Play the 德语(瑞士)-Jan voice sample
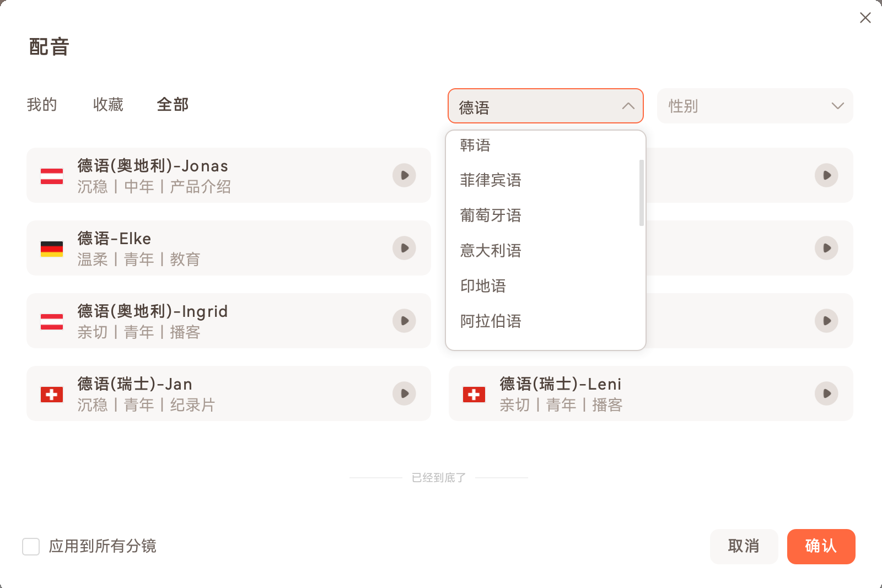Screen dimensions: 882x588 click(404, 393)
